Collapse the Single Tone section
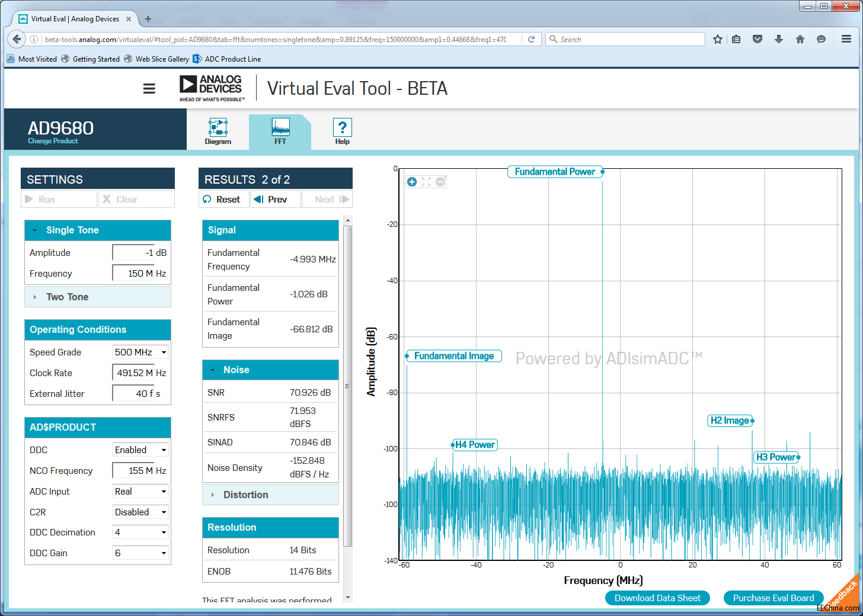 point(98,230)
